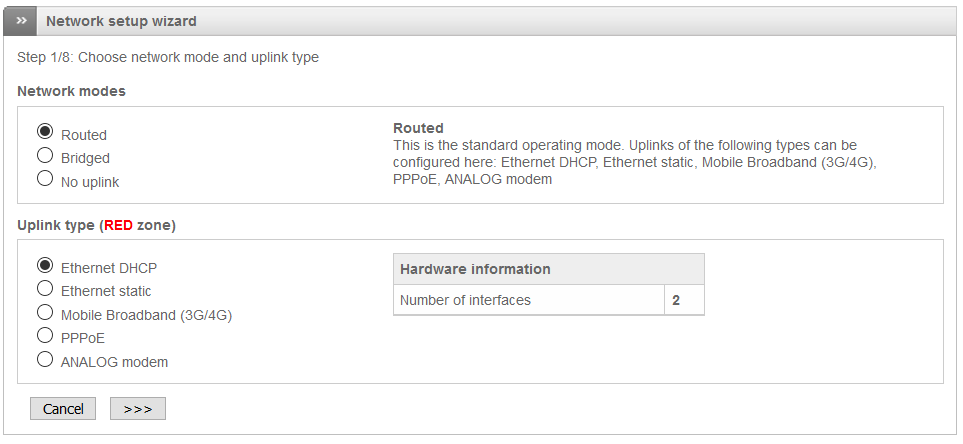Image resolution: width=963 pixels, height=444 pixels.
Task: Choose the No uplink radio option
Action: point(45,178)
